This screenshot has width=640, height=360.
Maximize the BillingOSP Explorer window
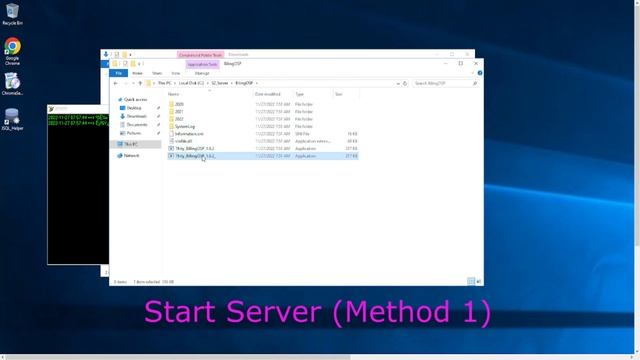tap(460, 64)
